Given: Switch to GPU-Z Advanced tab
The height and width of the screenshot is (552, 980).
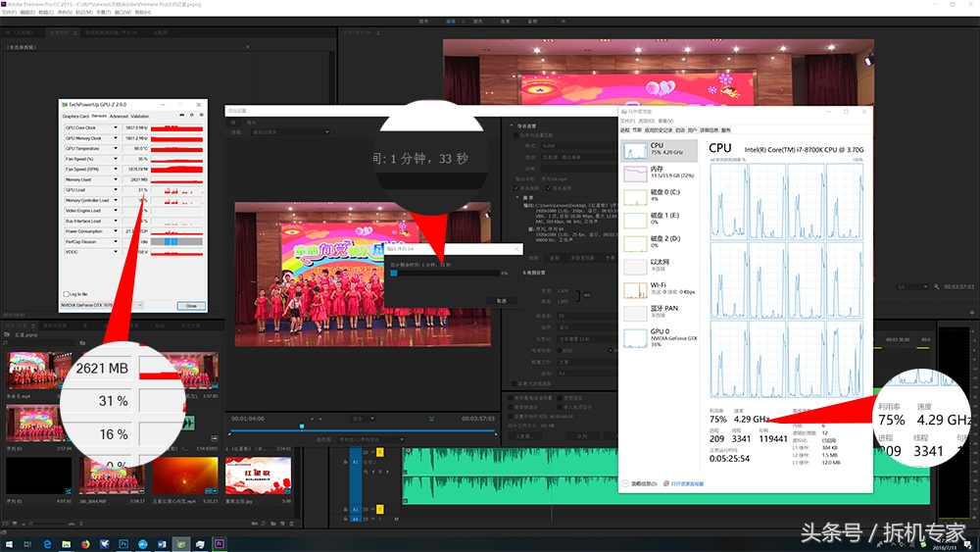Looking at the screenshot, I should pos(119,116).
